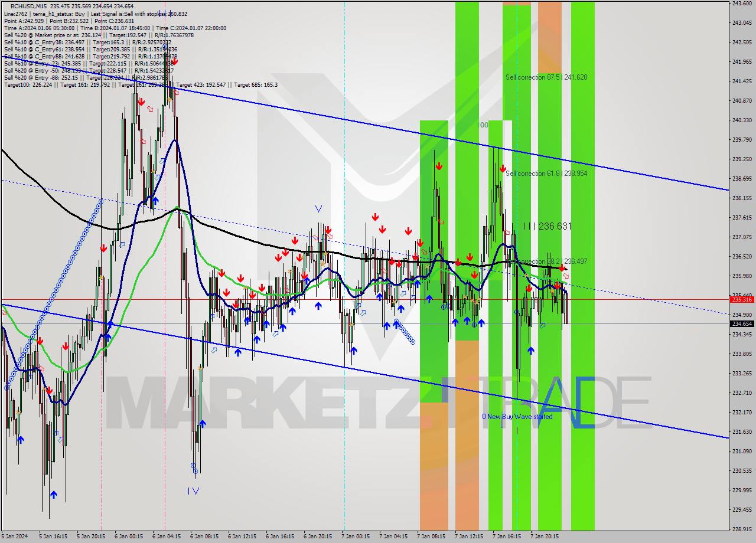Click the 240.870 price axis label
The image size is (756, 543).
[x=742, y=101]
